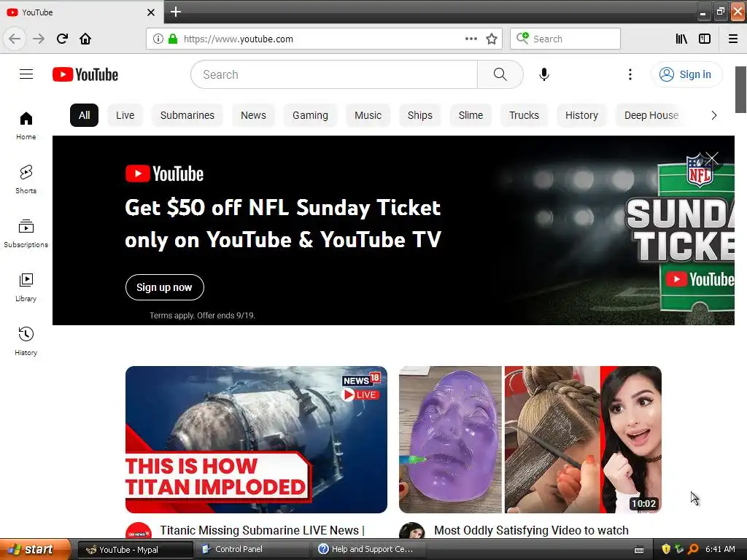
Task: Open page actions ellipsis in address bar
Action: click(x=471, y=39)
